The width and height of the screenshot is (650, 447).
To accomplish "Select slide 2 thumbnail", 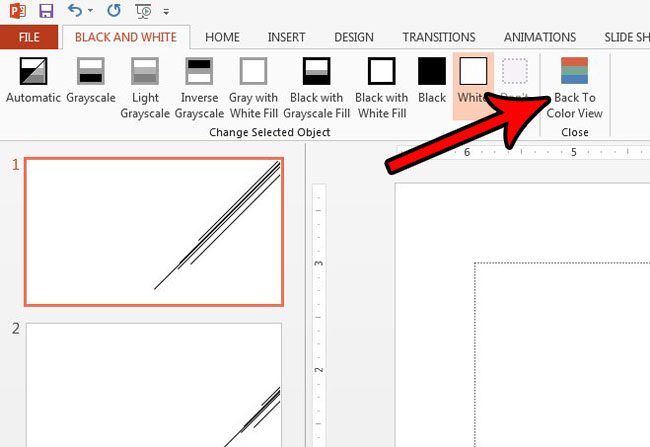I will click(x=154, y=385).
